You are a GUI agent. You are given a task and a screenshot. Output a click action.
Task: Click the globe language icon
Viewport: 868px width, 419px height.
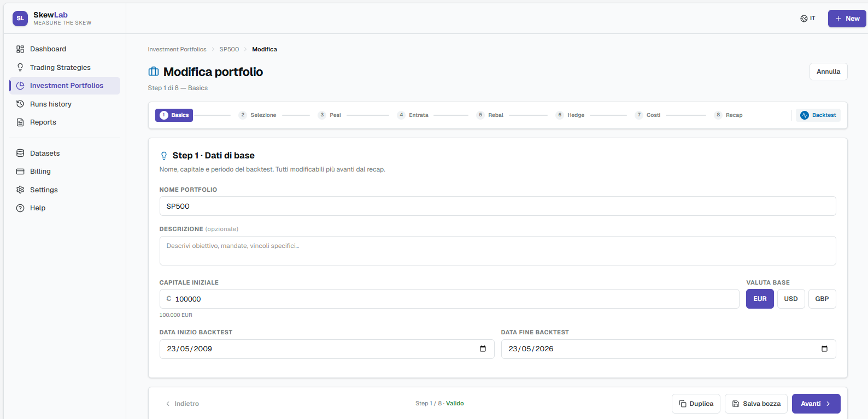pos(804,19)
